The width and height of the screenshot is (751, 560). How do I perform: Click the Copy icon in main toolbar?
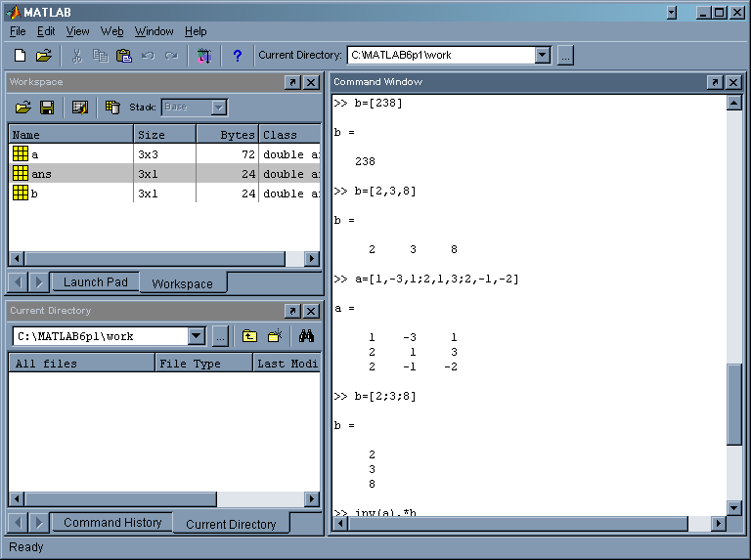[100, 56]
